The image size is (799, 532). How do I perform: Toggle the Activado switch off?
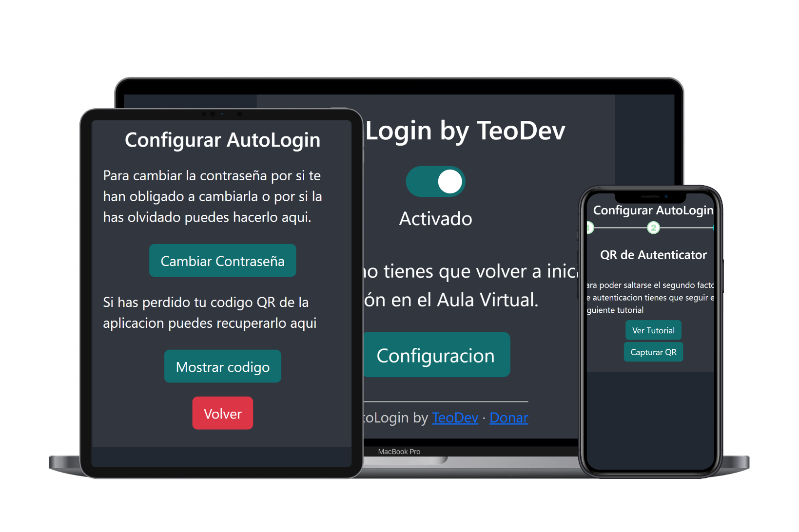(x=435, y=181)
